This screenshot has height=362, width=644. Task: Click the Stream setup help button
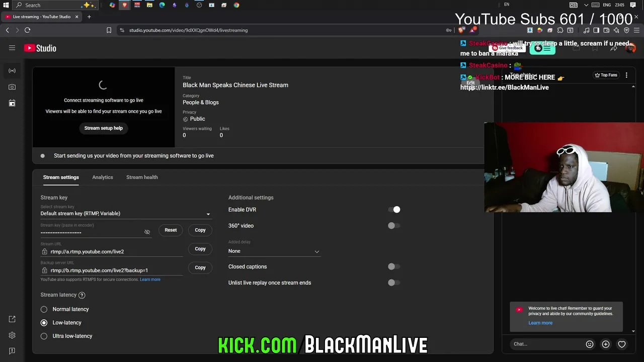coord(104,128)
